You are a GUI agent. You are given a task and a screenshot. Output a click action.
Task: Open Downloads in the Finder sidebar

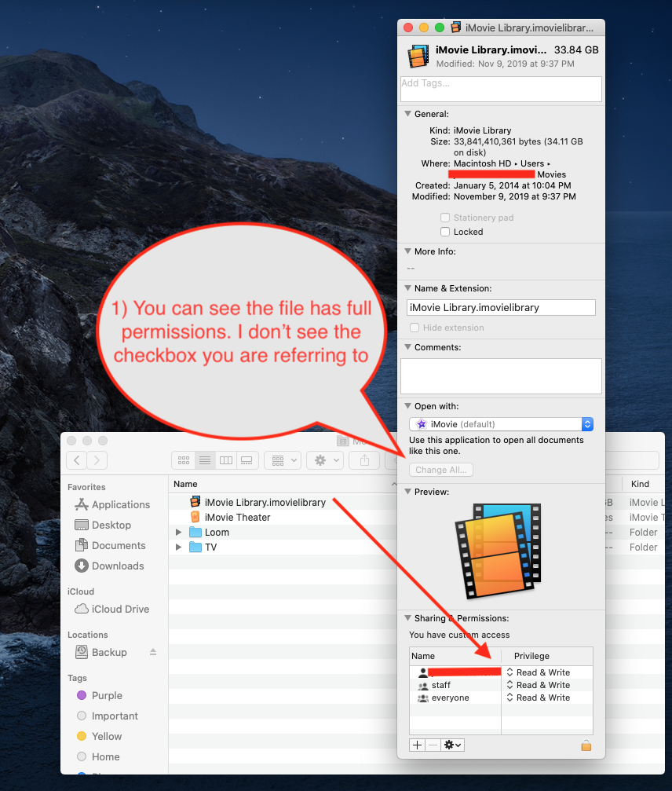(x=109, y=566)
